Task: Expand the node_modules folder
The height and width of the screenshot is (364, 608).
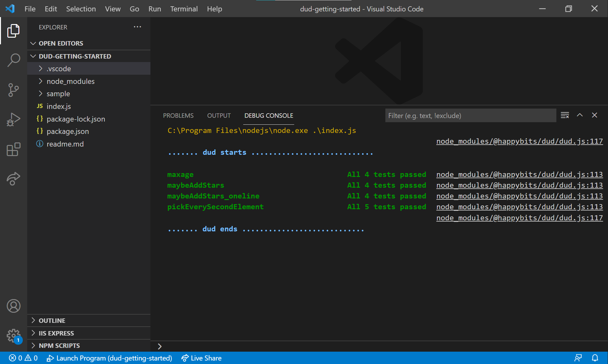Action: (70, 81)
